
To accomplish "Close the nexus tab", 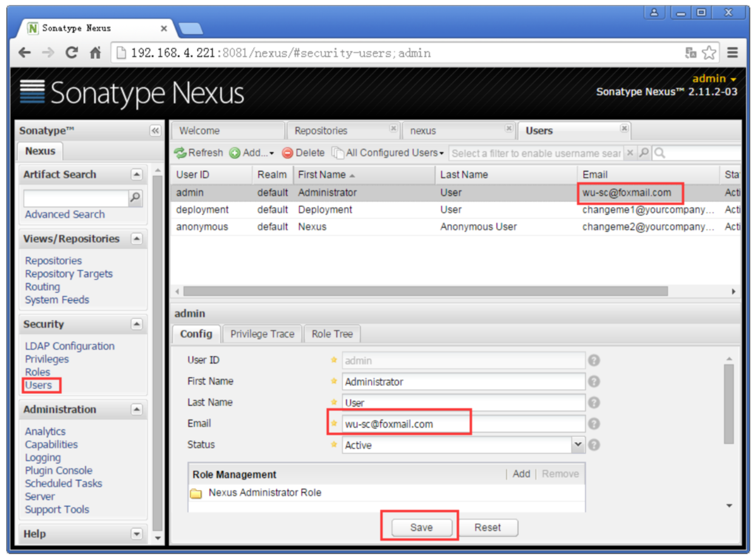I will 510,129.
